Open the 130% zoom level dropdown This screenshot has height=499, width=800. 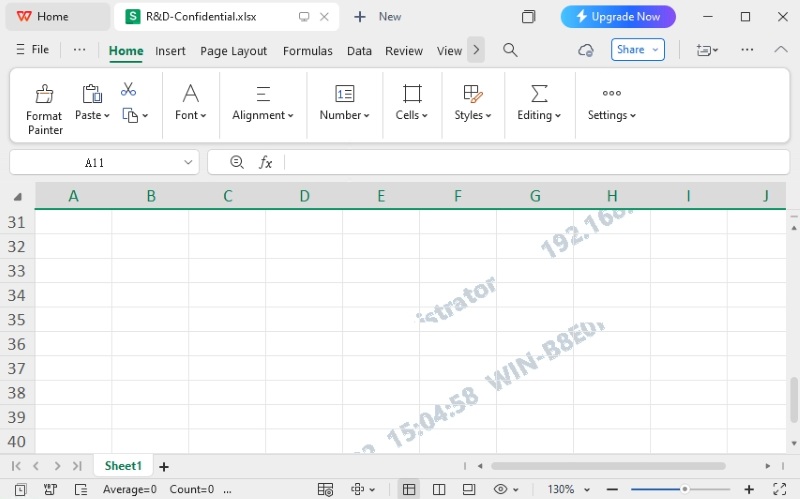point(587,490)
